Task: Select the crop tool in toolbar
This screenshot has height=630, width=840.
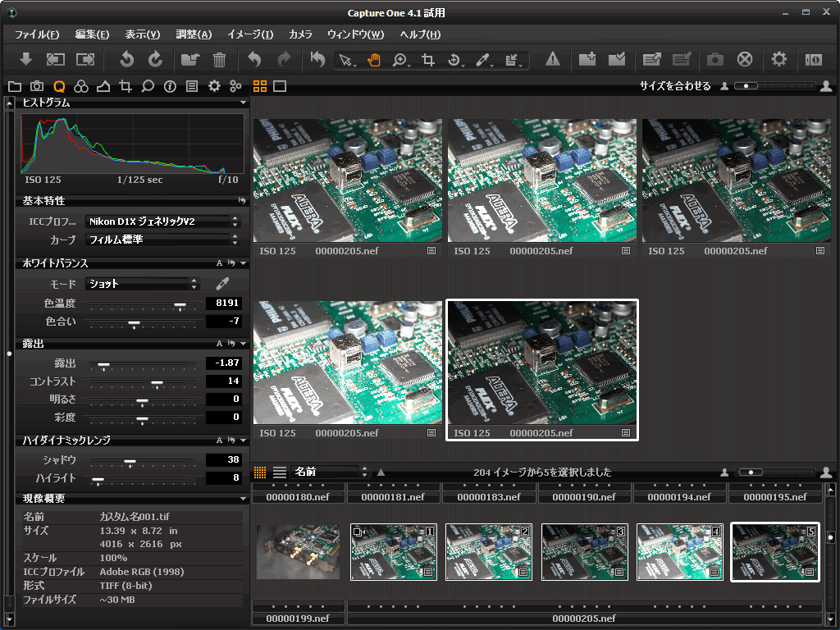Action: [427, 59]
